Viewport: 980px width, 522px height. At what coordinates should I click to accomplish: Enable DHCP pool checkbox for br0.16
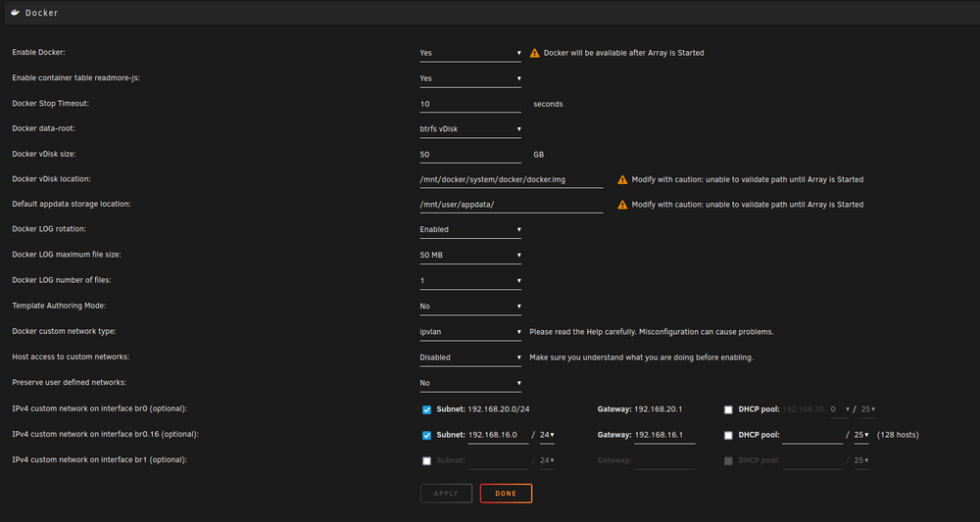[728, 435]
